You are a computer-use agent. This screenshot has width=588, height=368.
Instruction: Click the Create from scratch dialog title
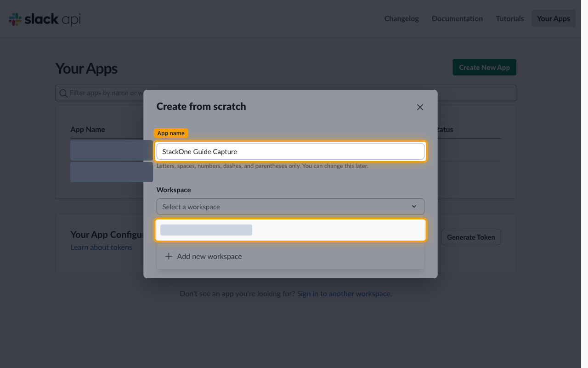[201, 106]
